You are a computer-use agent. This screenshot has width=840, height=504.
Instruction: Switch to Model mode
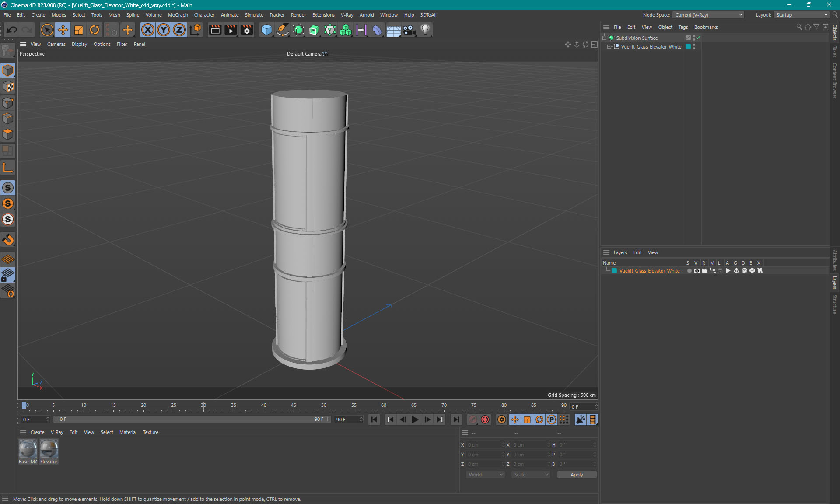(x=8, y=70)
